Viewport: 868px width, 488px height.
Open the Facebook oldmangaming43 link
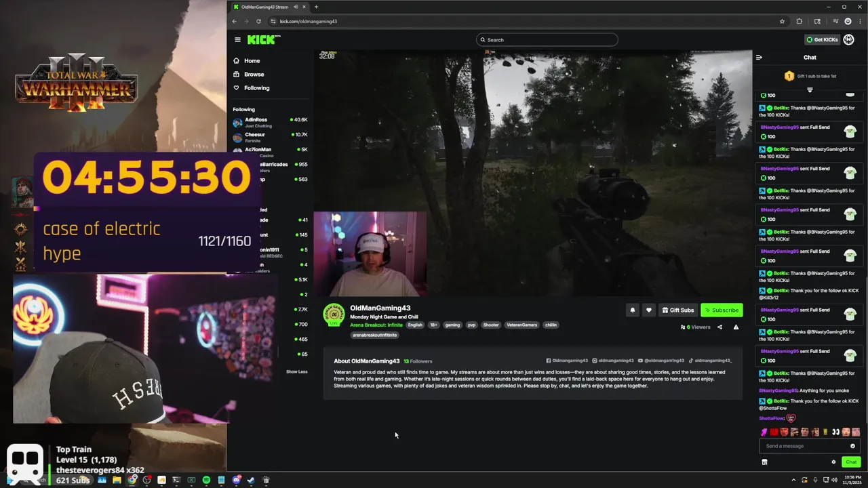(567, 361)
